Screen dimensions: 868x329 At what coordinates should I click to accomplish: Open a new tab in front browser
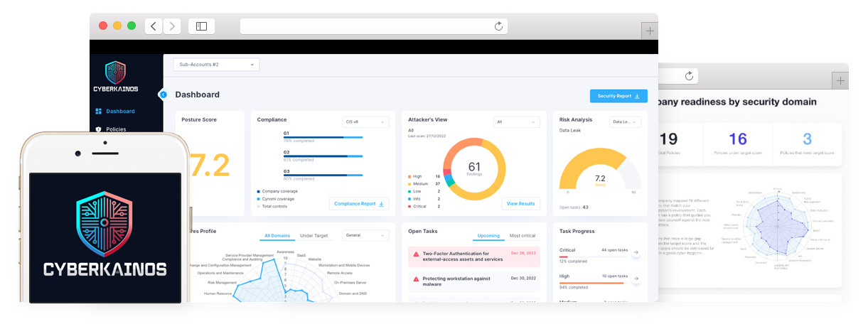650,31
